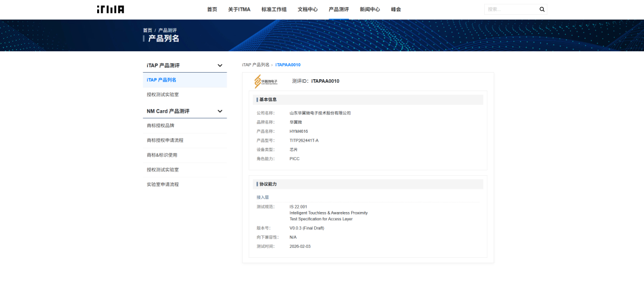The height and width of the screenshot is (293, 644).
Task: Click test spec IS 22.001 text
Action: [x=298, y=207]
